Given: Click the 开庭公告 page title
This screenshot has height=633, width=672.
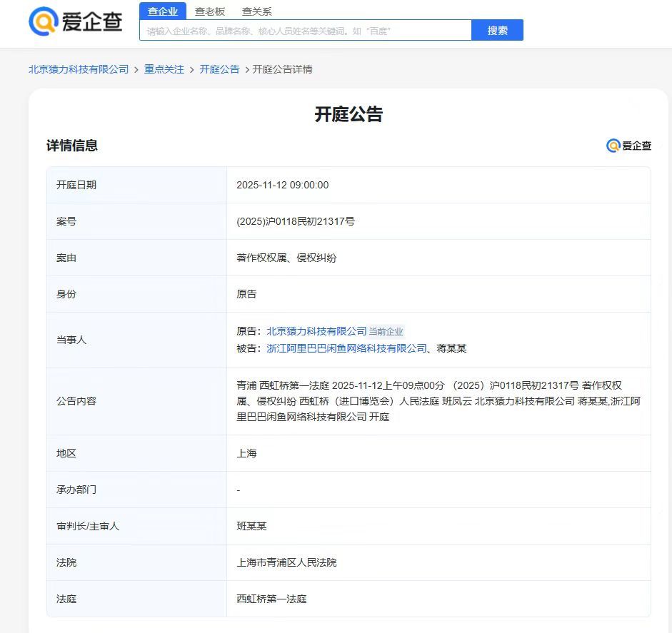Looking at the screenshot, I should [348, 114].
